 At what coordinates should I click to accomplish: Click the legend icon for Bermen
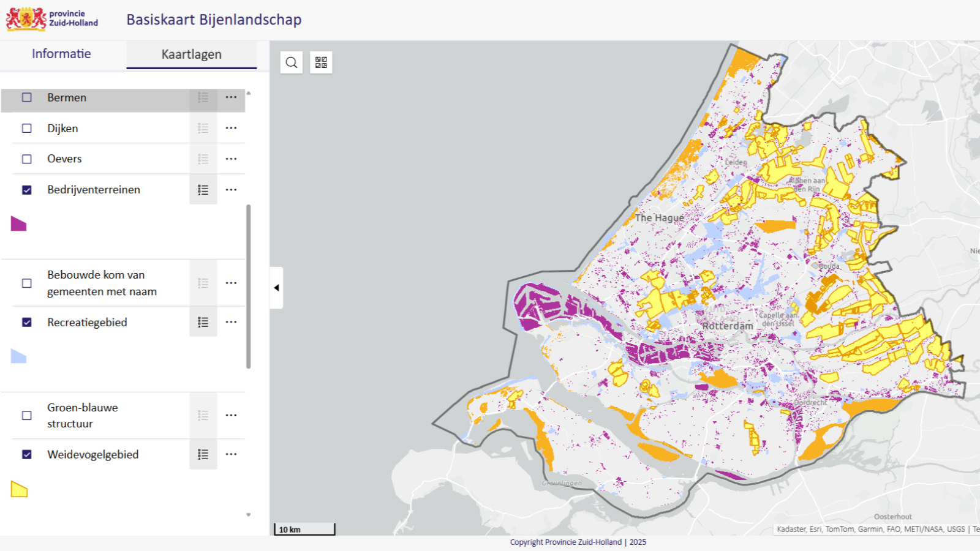[x=203, y=97]
